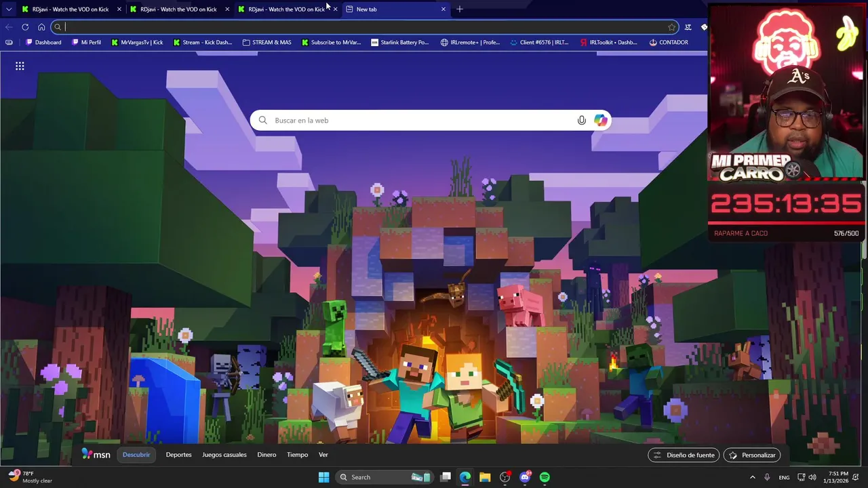
Task: Close the New tab browser tab
Action: pos(443,9)
